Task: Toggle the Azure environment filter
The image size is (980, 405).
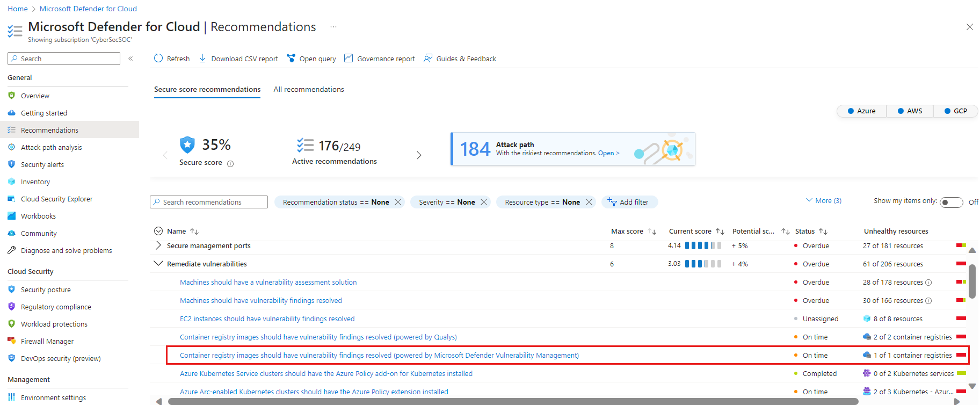Action: [x=861, y=111]
